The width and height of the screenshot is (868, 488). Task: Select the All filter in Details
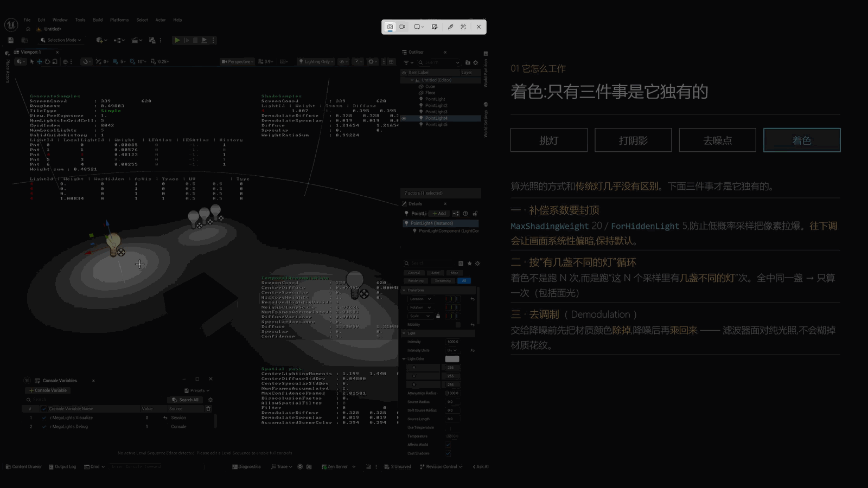[464, 281]
